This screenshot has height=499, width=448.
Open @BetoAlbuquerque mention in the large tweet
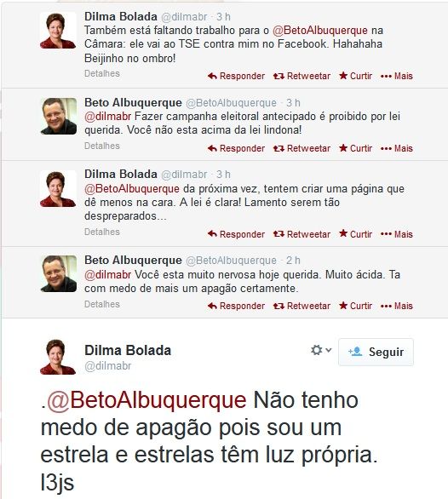point(146,399)
